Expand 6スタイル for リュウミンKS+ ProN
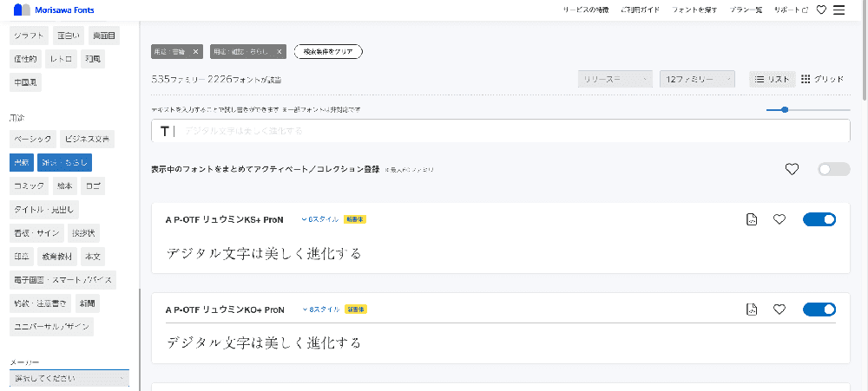This screenshot has width=868, height=391. tap(320, 219)
